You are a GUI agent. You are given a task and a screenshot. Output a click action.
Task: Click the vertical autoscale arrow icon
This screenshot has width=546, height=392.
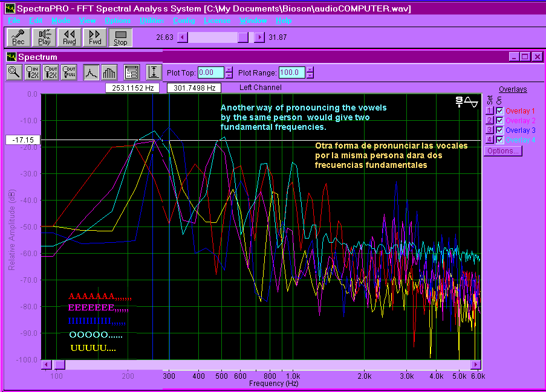point(154,72)
